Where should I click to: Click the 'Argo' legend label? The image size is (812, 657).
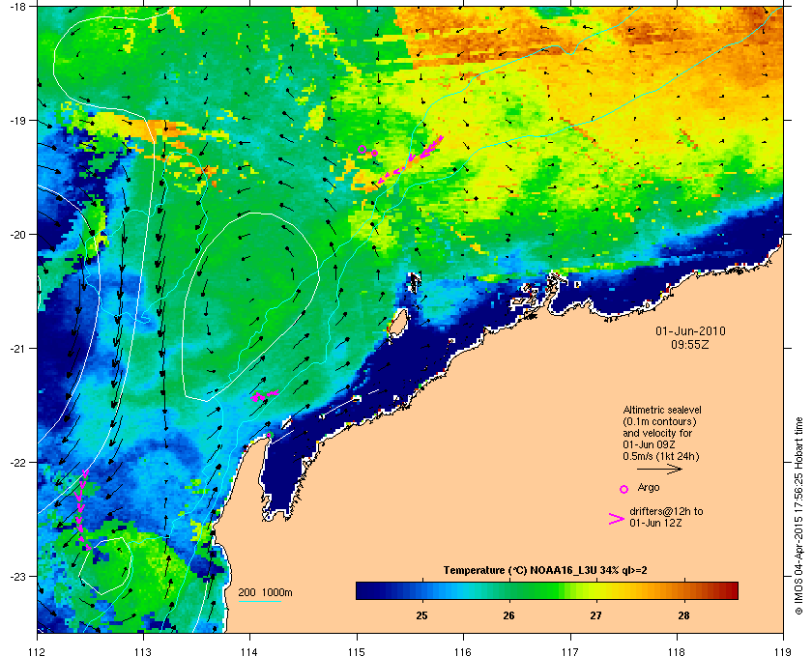point(649,487)
